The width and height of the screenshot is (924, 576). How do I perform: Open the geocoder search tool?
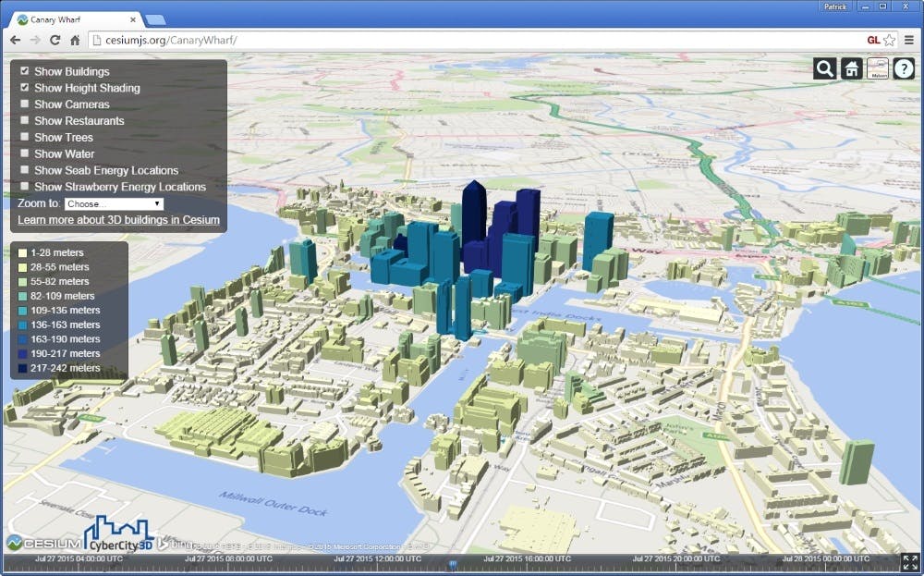tap(823, 67)
